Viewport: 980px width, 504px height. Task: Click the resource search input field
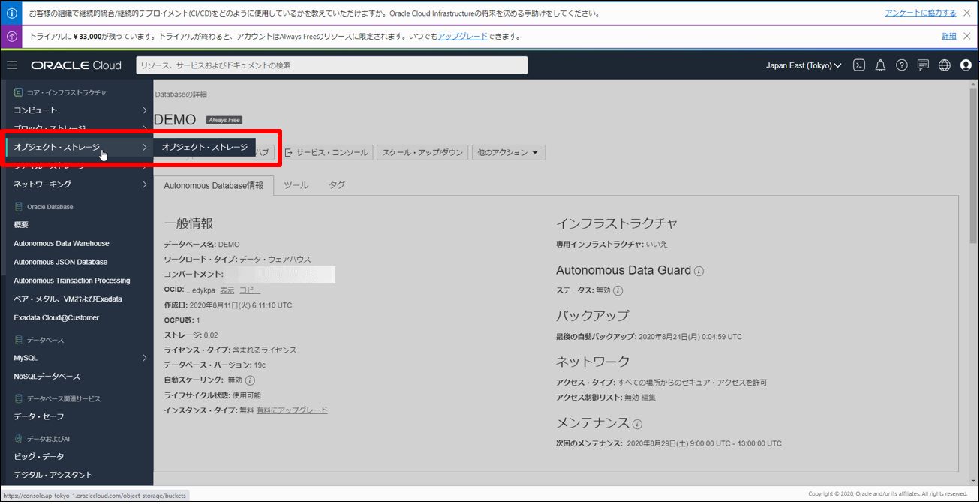pyautogui.click(x=332, y=65)
